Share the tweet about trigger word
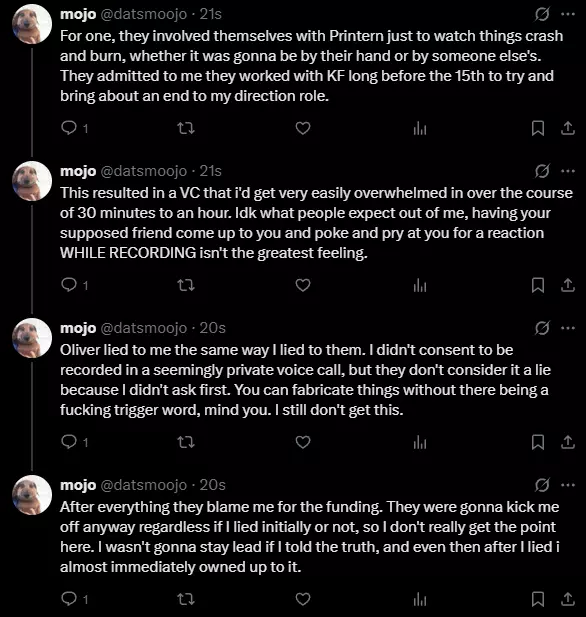The height and width of the screenshot is (617, 586). (568, 442)
